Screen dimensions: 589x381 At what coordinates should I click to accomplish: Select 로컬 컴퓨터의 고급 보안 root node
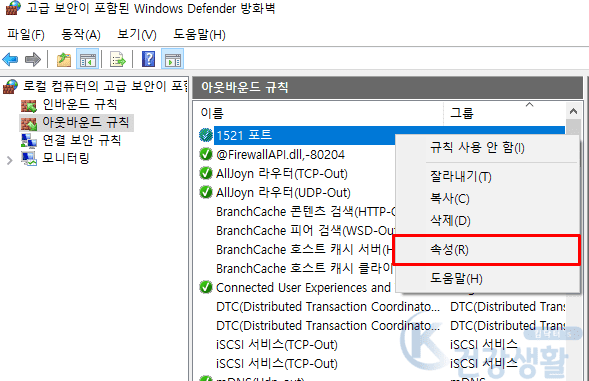pos(105,86)
